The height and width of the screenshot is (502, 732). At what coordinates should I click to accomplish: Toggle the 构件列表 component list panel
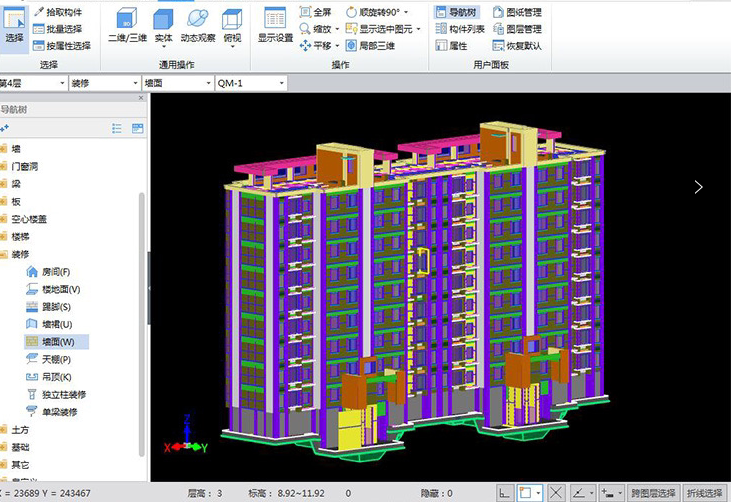[x=460, y=29]
